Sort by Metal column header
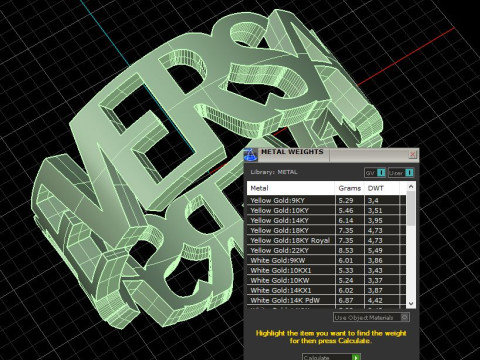This screenshot has width=480, height=360. pyautogui.click(x=291, y=188)
